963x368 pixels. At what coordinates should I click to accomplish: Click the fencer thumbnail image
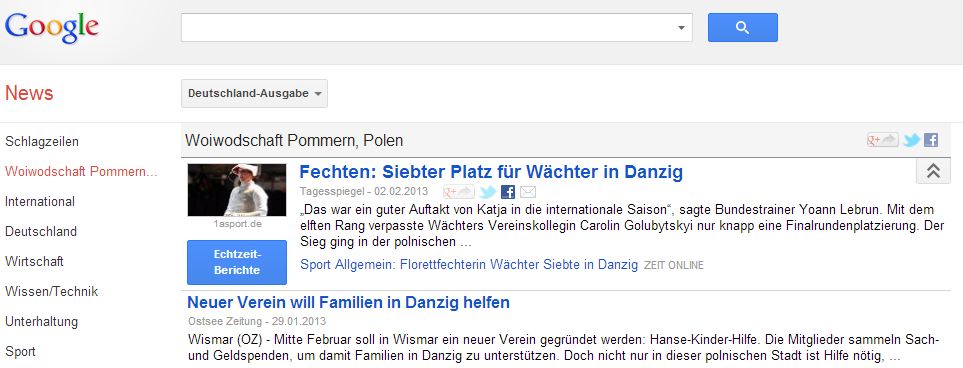pyautogui.click(x=237, y=190)
